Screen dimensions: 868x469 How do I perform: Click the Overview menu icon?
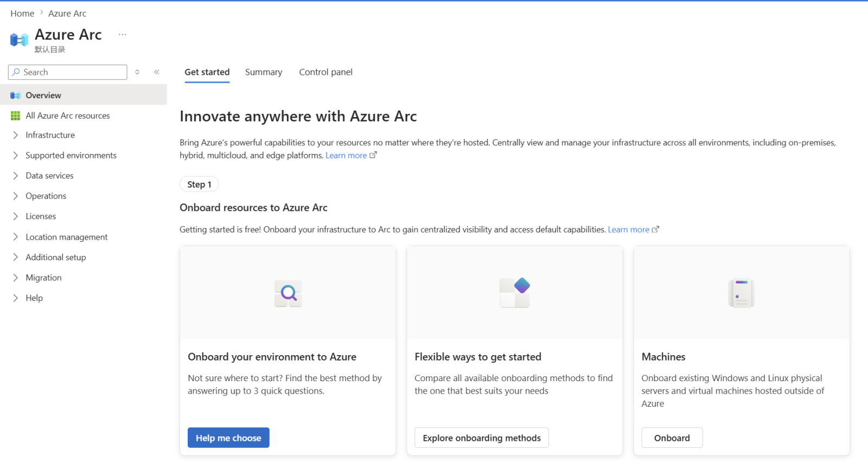(x=15, y=95)
